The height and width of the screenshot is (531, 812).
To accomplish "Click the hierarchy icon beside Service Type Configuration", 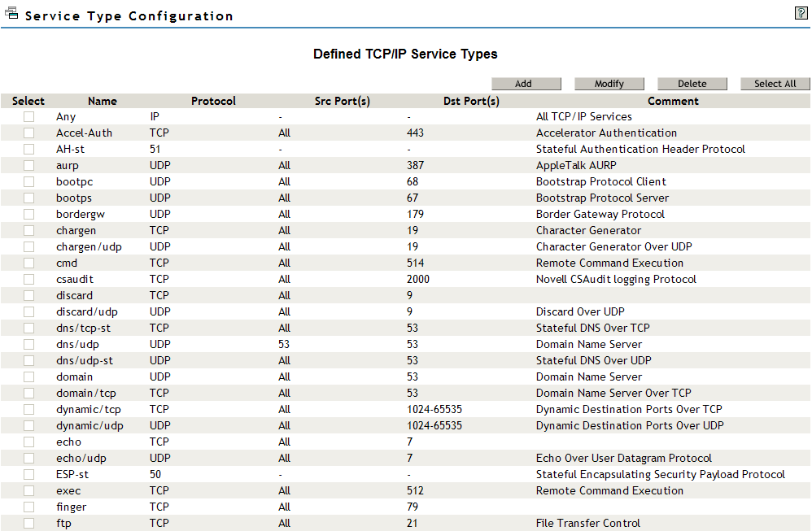I will [11, 12].
